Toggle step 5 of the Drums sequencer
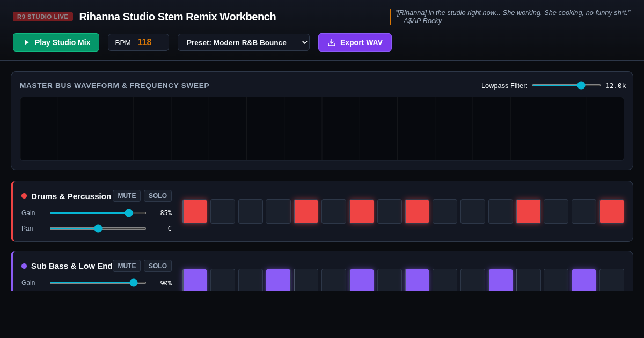644x338 pixels. (x=306, y=211)
